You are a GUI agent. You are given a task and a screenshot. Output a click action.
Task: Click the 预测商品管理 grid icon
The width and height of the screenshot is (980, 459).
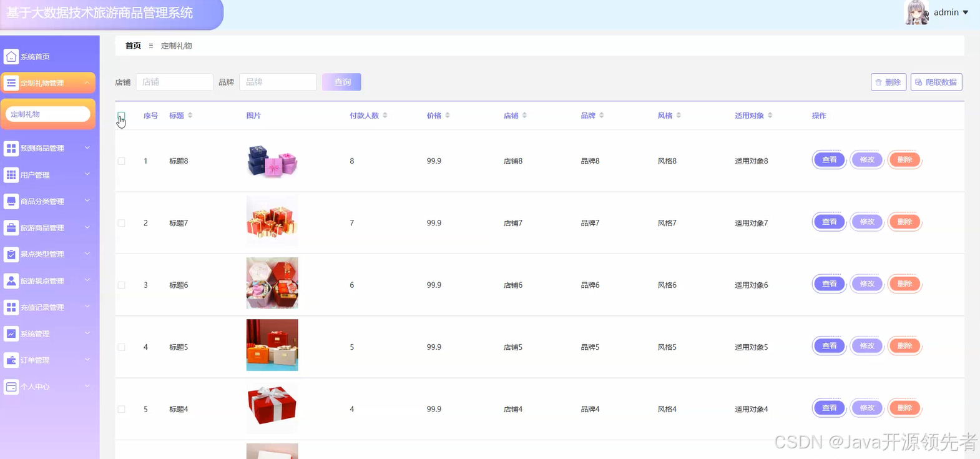click(x=11, y=148)
